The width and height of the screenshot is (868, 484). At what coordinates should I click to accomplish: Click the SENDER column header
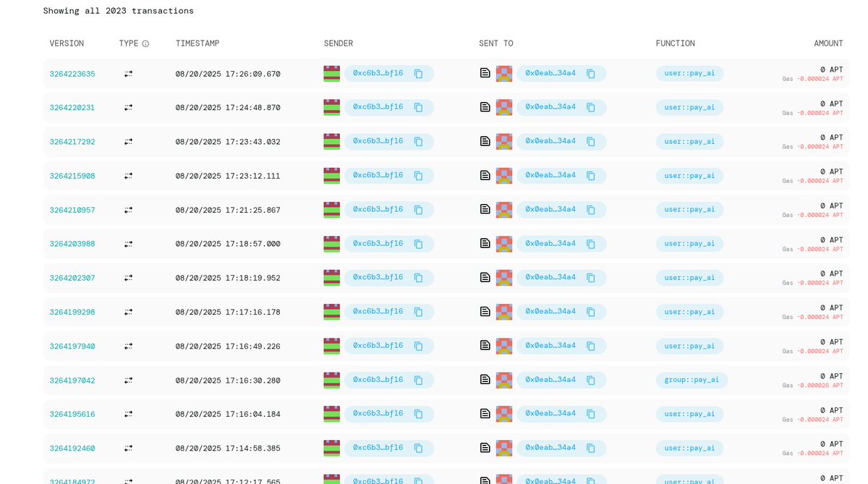(x=339, y=43)
